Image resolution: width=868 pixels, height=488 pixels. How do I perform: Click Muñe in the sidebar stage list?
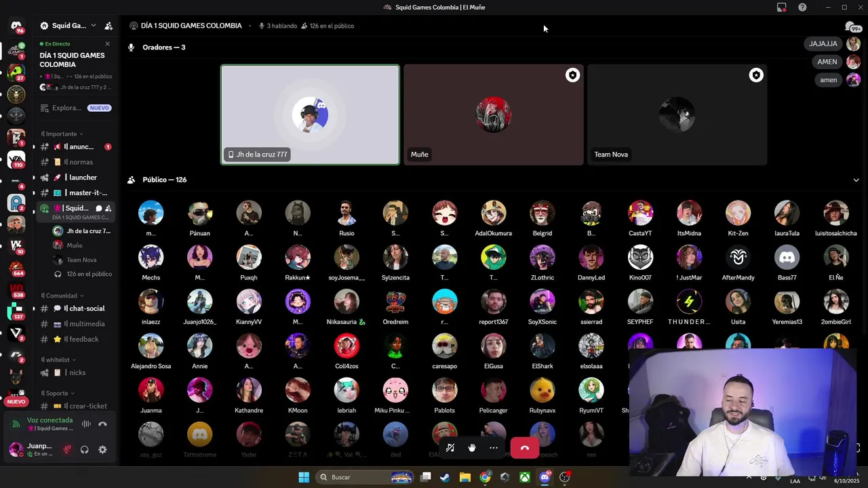point(75,245)
